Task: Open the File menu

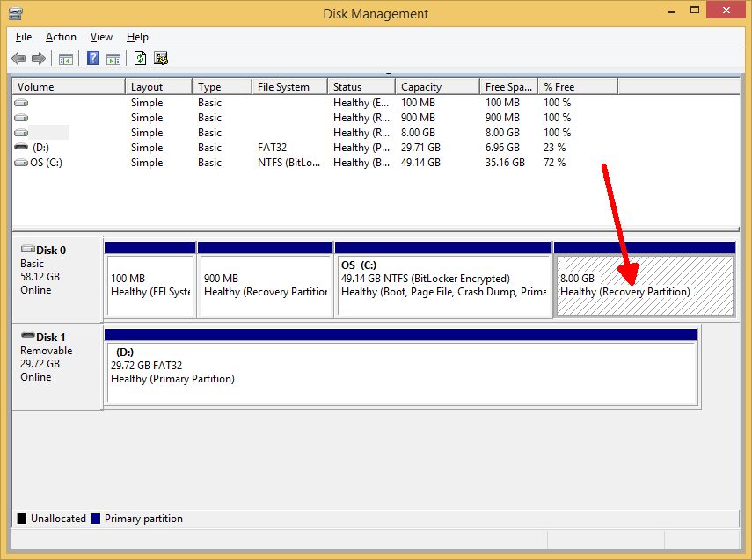Action: click(24, 37)
